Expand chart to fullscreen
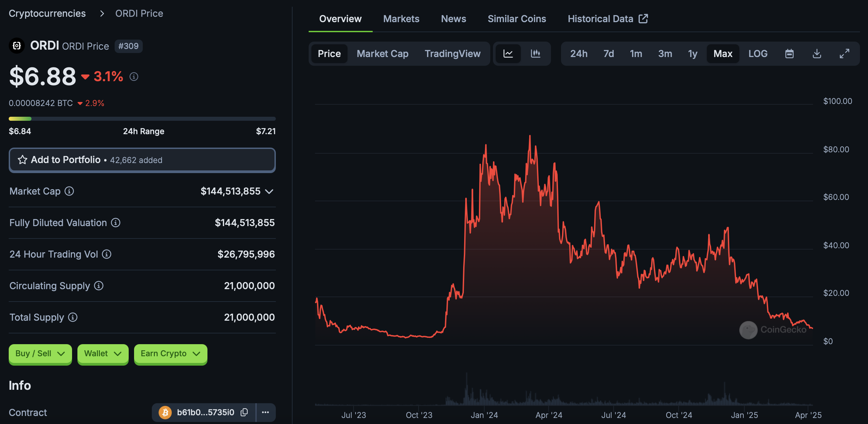This screenshot has height=424, width=868. 845,54
